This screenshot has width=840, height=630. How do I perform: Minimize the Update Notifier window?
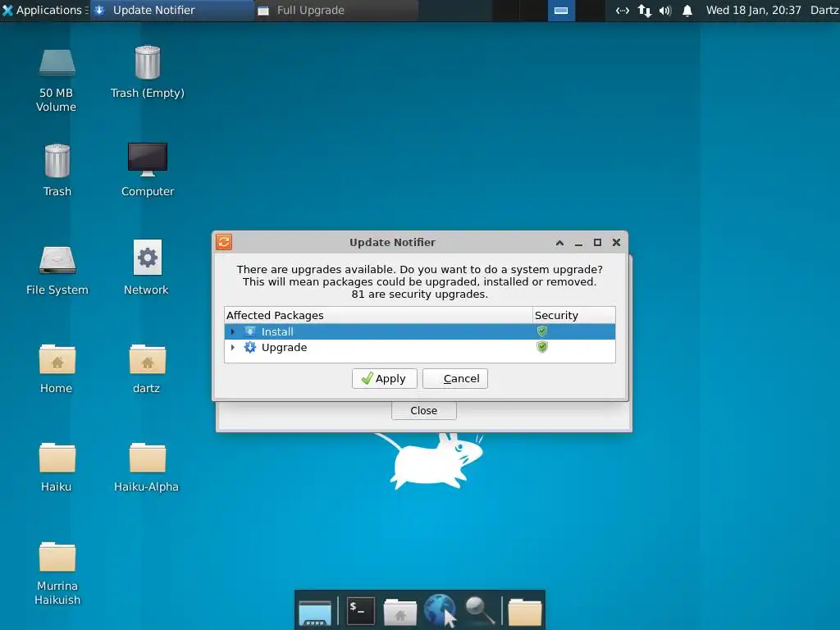point(578,243)
